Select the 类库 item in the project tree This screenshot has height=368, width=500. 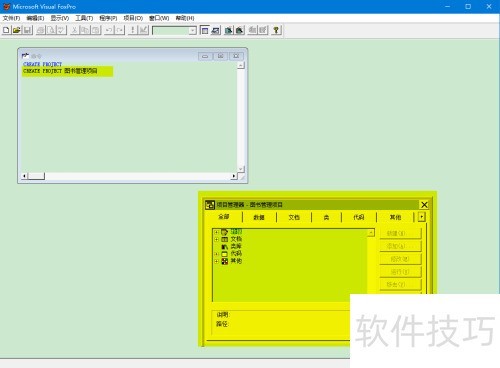[236, 246]
